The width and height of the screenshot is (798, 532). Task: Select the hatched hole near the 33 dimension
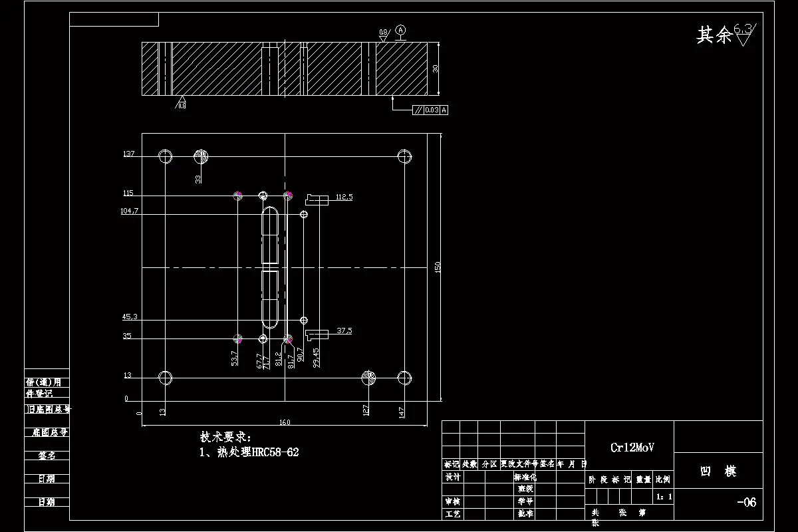click(201, 157)
